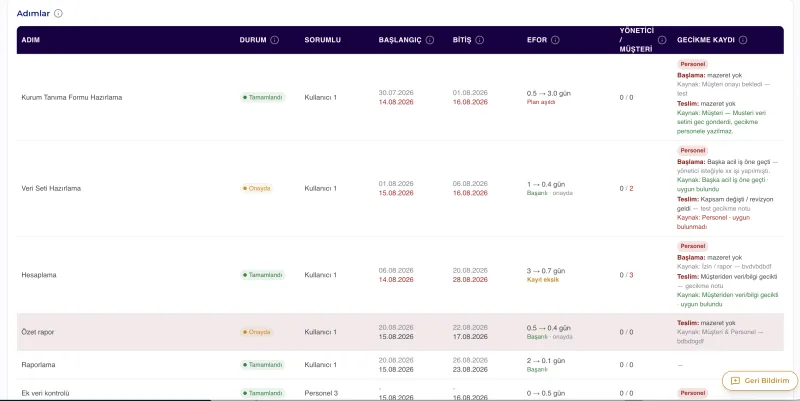Viewport: 800px width, 401px height.
Task: Click info icon beside BİTİŞ header
Action: click(480, 40)
